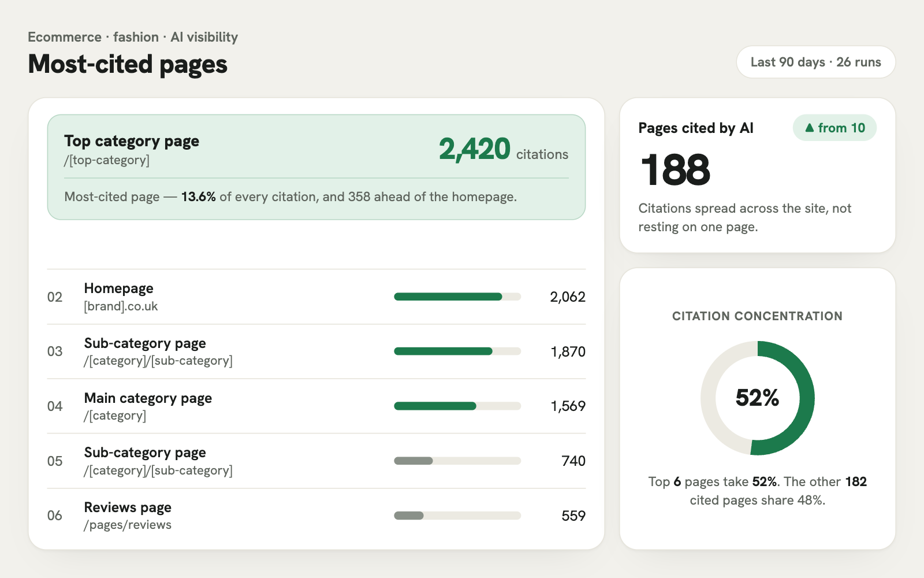
Task: Click the Reviews page citation bar
Action: pos(457,516)
